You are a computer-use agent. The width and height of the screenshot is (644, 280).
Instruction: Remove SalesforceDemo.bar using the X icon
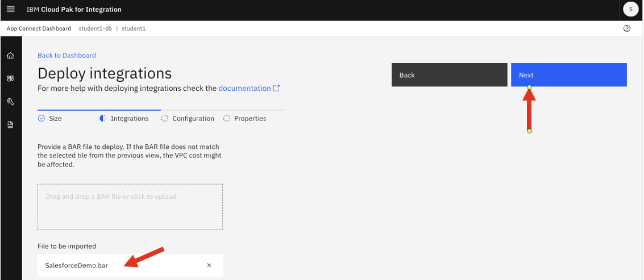click(x=209, y=265)
